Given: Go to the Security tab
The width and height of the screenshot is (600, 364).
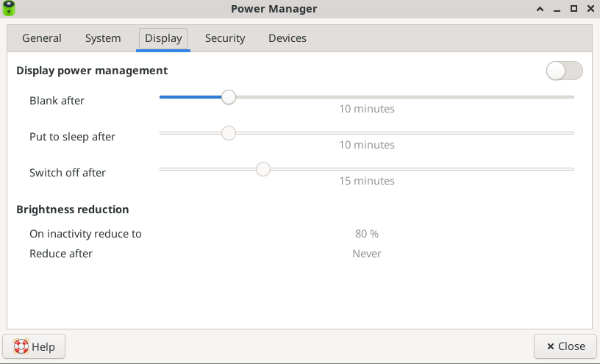Looking at the screenshot, I should [225, 38].
